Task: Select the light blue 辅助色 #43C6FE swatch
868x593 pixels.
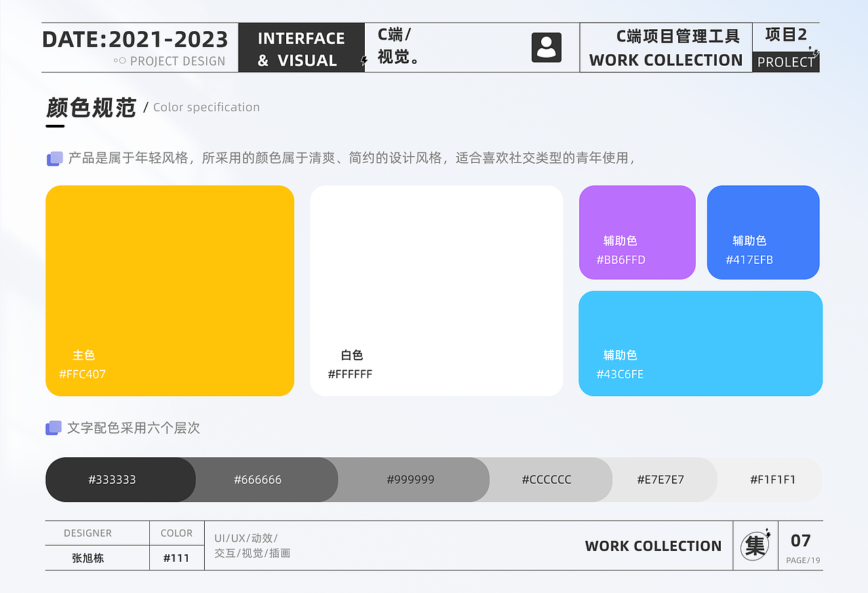Action: [x=701, y=343]
